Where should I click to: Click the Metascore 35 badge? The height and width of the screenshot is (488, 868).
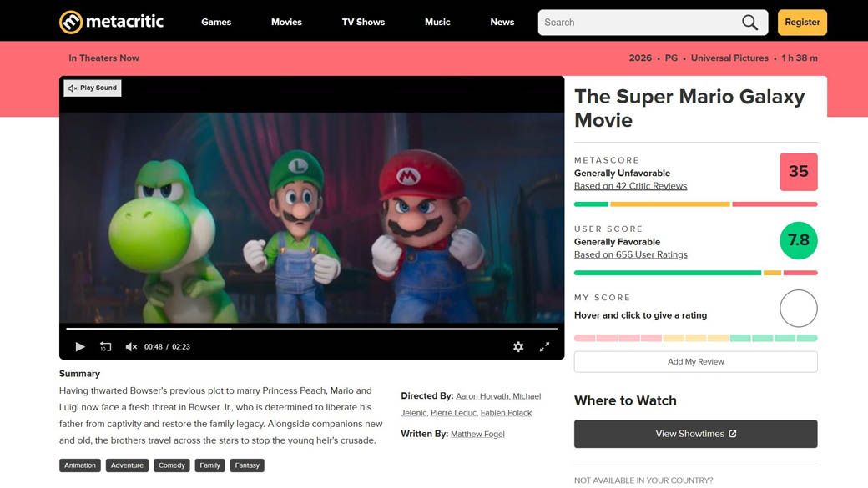click(798, 172)
